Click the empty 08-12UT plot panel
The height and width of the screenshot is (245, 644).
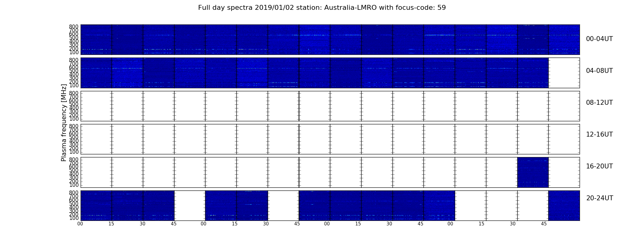330,106
